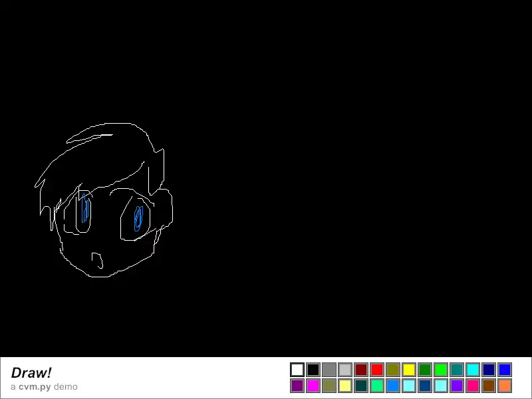Click the drawn mouth on the sketch

(97, 260)
